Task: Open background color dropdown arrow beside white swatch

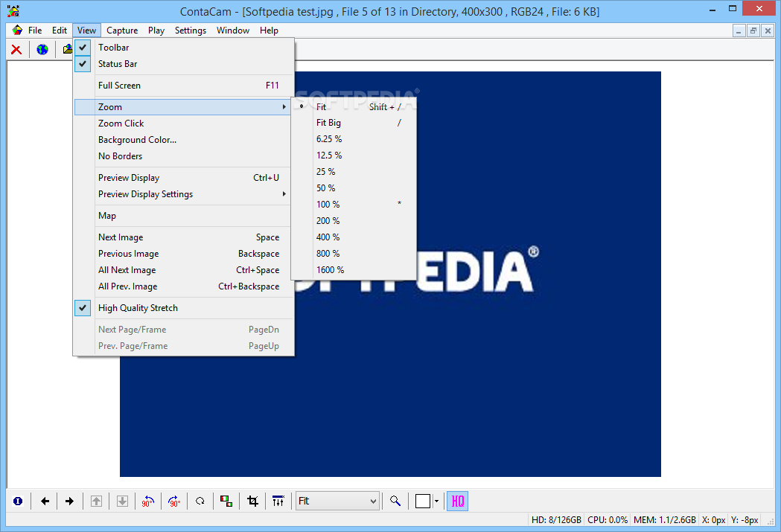Action: click(x=436, y=501)
